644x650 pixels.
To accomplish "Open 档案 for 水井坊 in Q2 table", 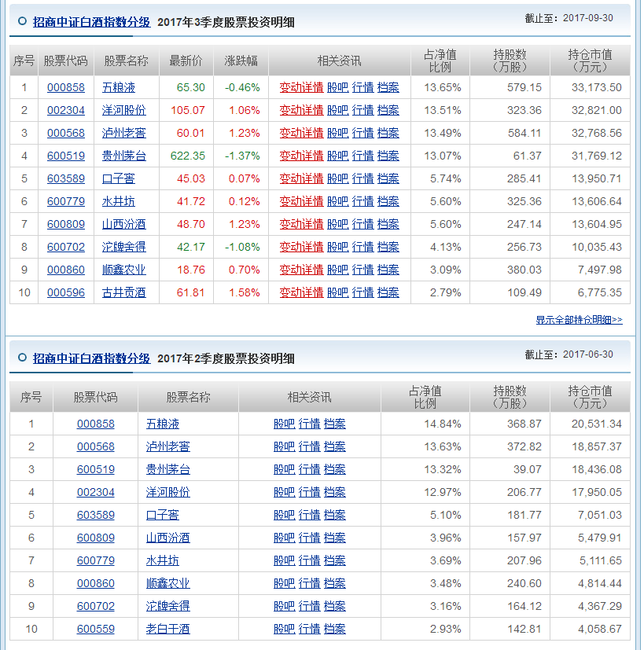I will coord(333,560).
